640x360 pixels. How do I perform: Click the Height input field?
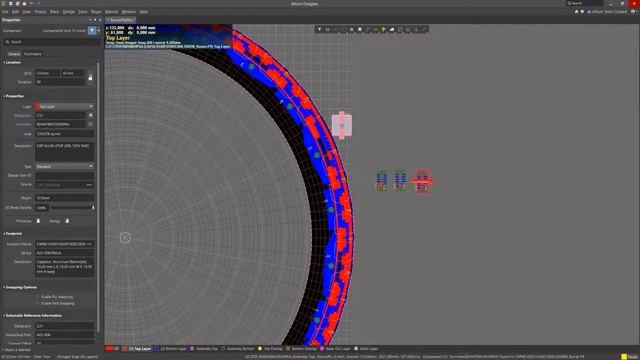click(x=64, y=198)
